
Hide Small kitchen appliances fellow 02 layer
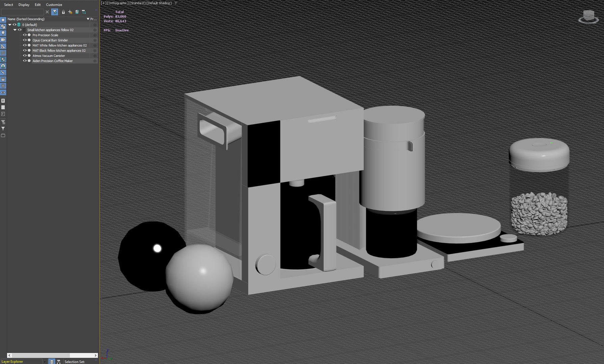tap(20, 30)
